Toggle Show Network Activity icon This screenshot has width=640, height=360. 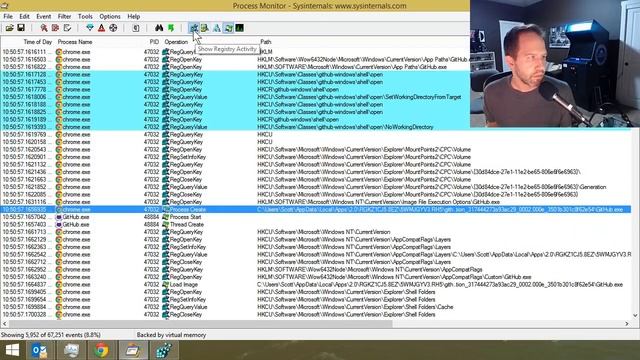point(217,28)
